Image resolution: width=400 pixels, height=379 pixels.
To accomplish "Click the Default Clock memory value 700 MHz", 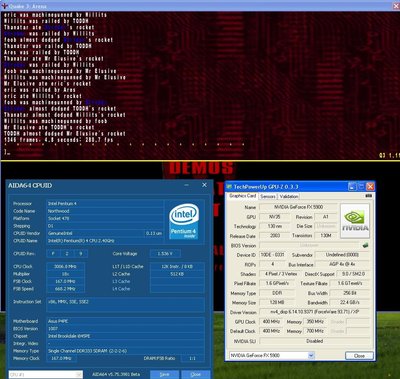I will pyautogui.click(x=315, y=331).
